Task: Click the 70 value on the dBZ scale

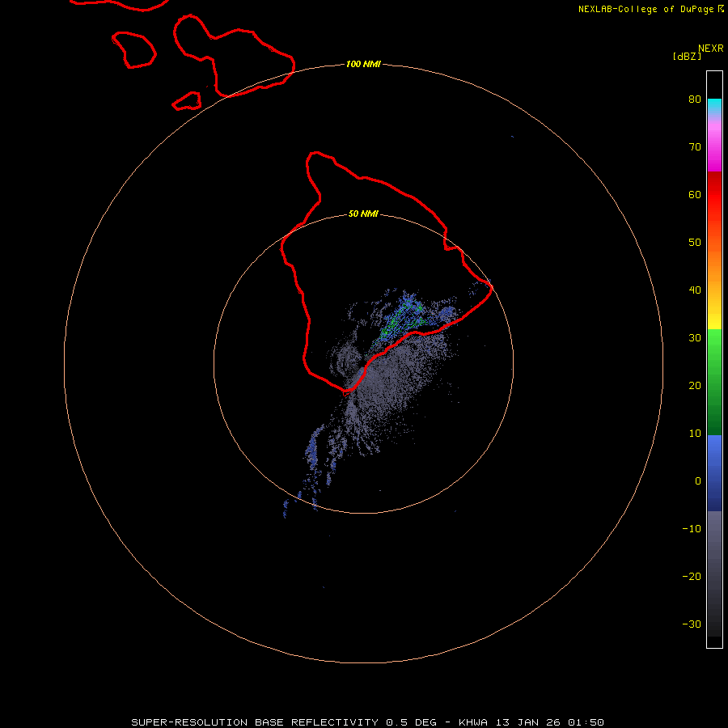Action: coord(695,146)
